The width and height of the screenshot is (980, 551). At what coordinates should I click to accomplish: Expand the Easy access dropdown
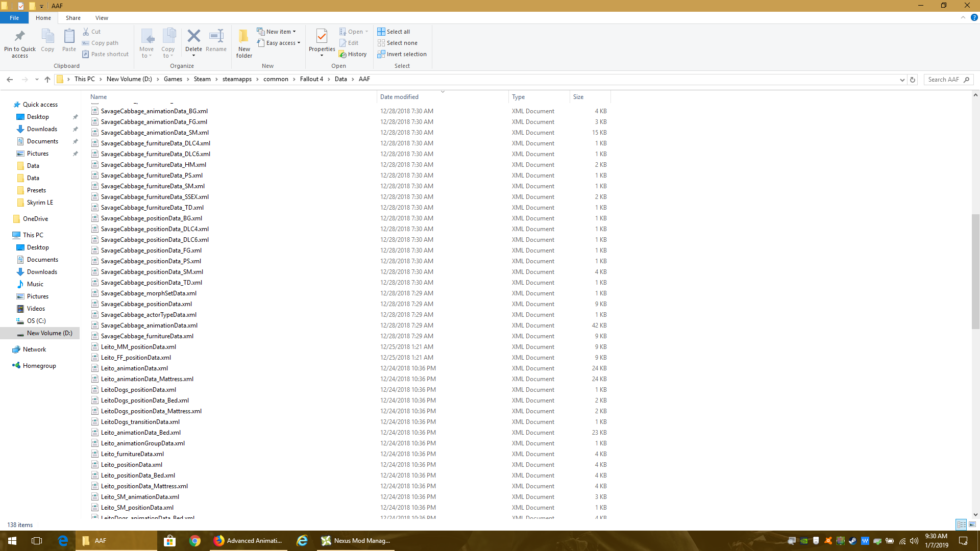tap(278, 43)
